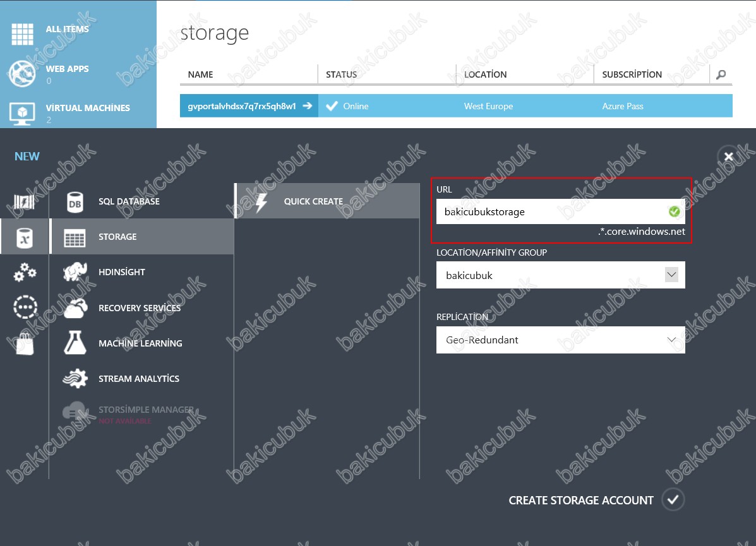756x546 pixels.
Task: Click the Quick Create lightning icon
Action: [261, 202]
